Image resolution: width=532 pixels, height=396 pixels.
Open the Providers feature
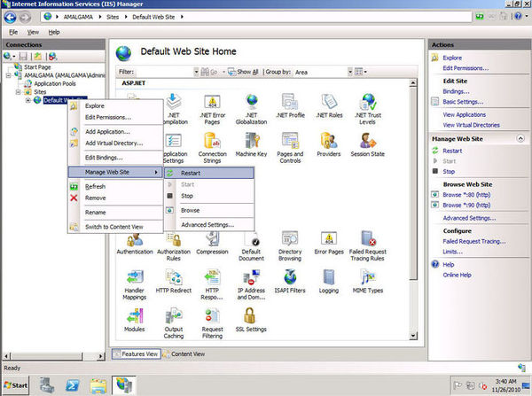click(x=329, y=144)
